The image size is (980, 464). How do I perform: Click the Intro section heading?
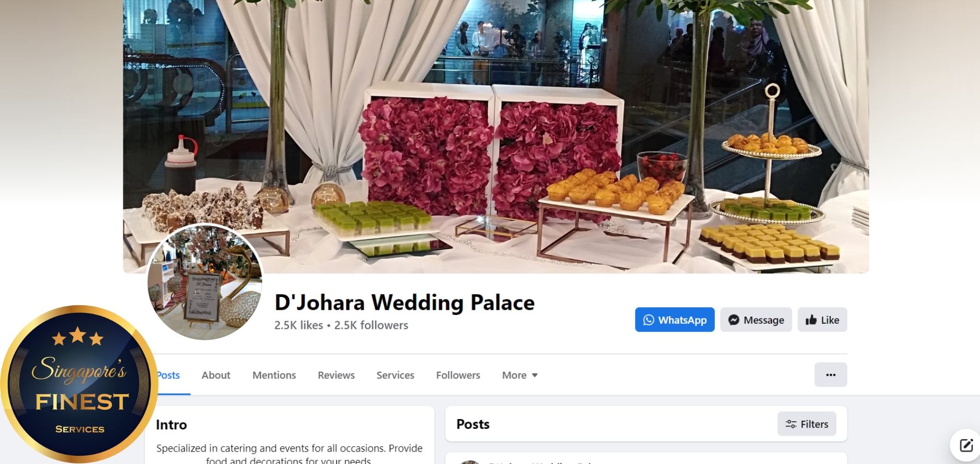coord(171,425)
